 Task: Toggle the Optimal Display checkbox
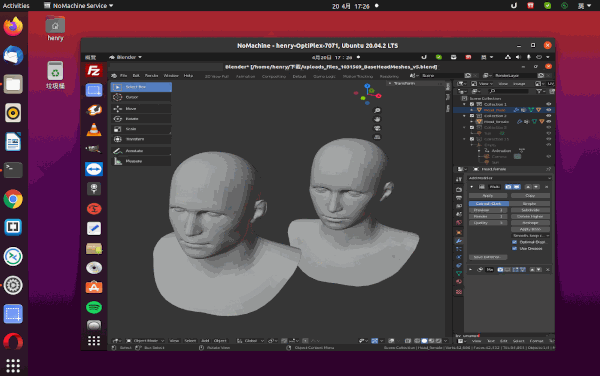(x=514, y=242)
